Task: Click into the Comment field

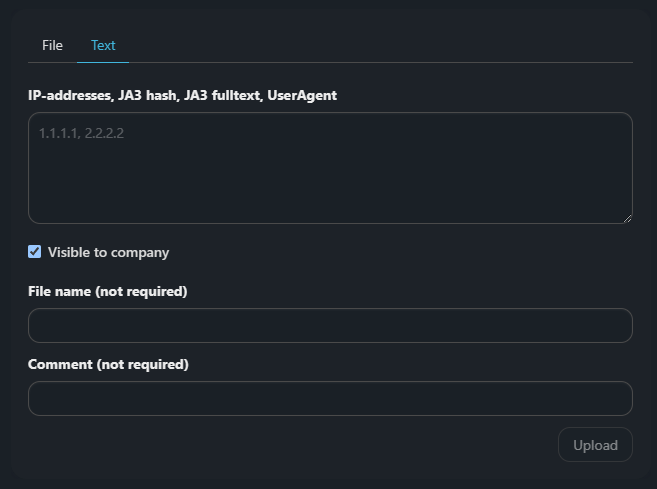Action: 330,398
